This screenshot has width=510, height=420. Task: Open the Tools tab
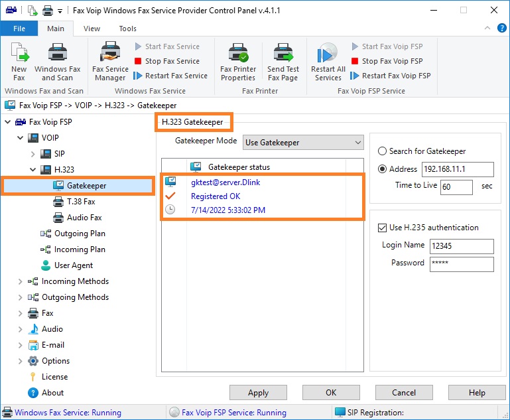coord(127,29)
